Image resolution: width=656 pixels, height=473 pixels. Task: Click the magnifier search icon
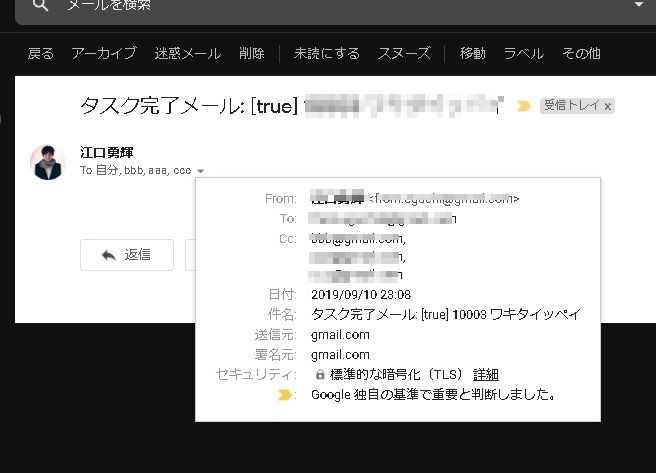click(39, 6)
